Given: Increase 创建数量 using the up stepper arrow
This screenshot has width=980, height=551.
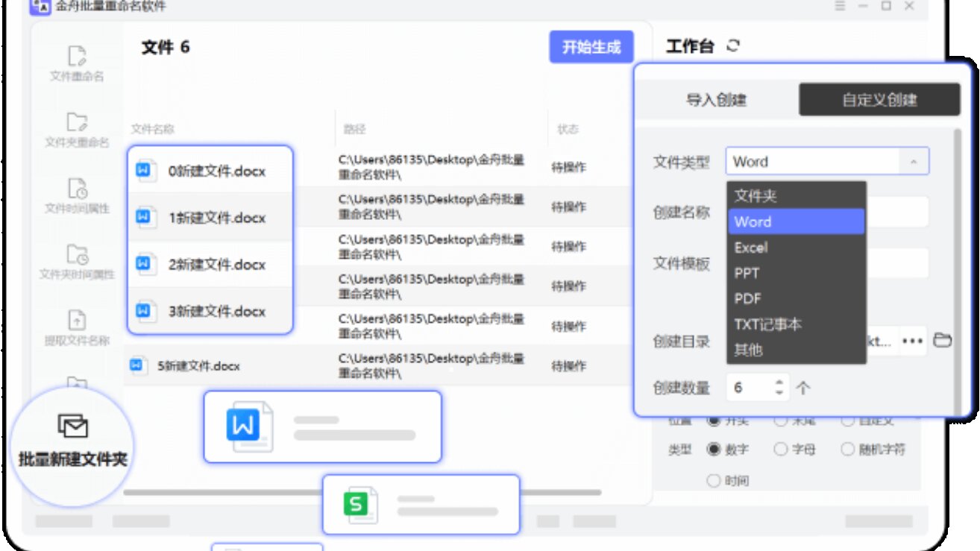Looking at the screenshot, I should pyautogui.click(x=778, y=382).
